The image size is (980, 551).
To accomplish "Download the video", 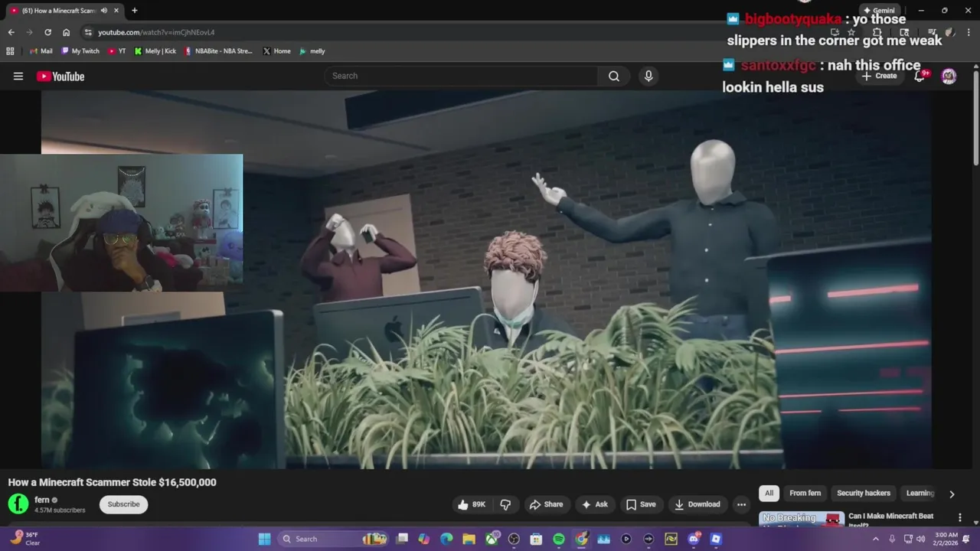I will [x=697, y=504].
